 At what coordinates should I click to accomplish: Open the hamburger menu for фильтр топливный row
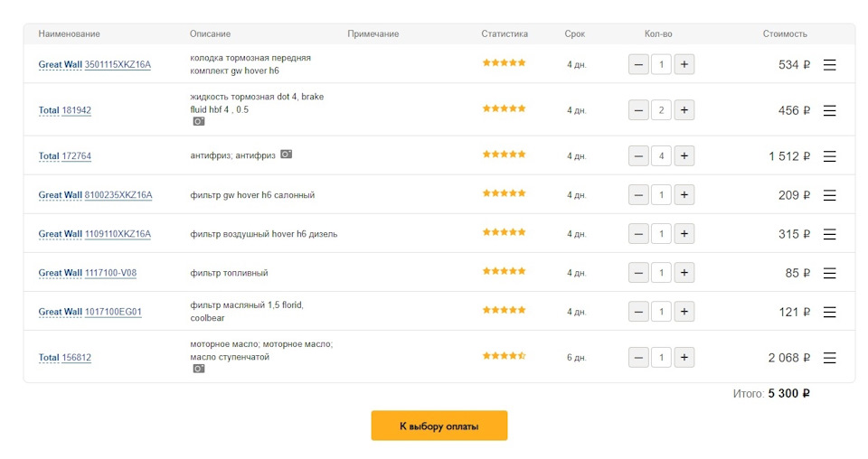[x=829, y=273]
